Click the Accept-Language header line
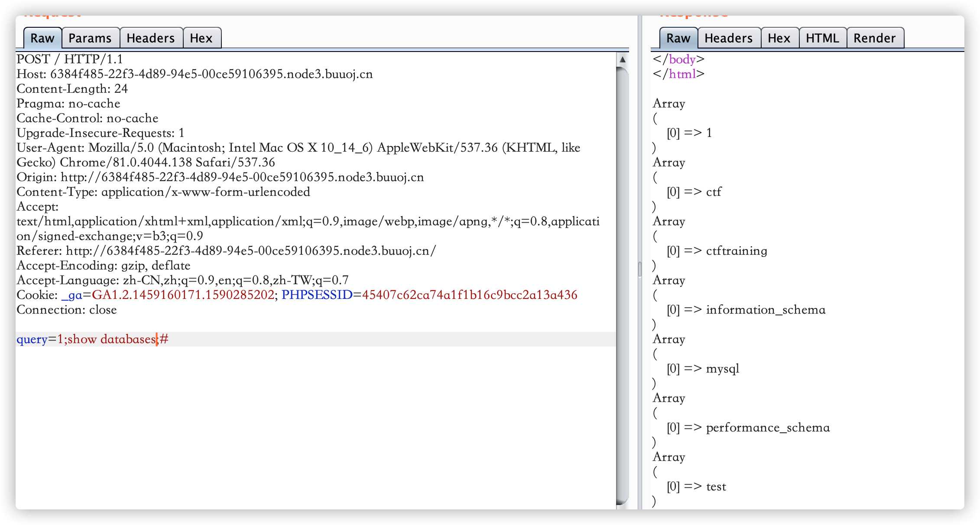The image size is (980, 525). click(x=182, y=280)
